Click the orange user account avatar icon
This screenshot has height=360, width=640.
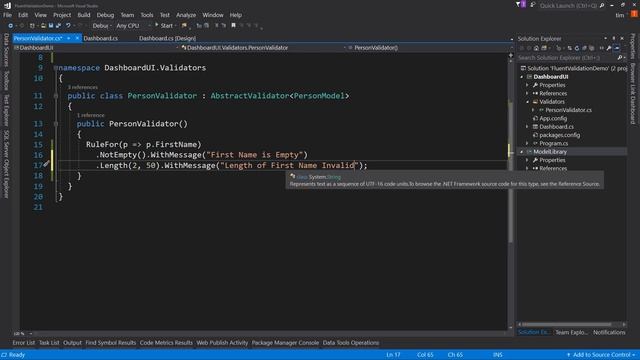634,14
